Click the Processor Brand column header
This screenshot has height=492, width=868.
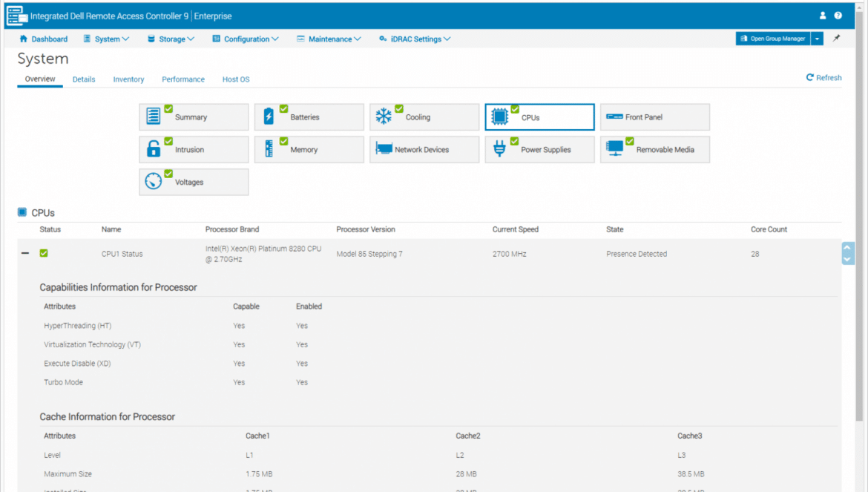pos(232,229)
